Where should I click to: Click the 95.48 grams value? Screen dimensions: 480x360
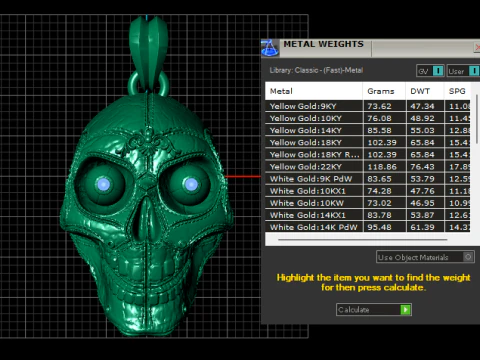tap(379, 227)
